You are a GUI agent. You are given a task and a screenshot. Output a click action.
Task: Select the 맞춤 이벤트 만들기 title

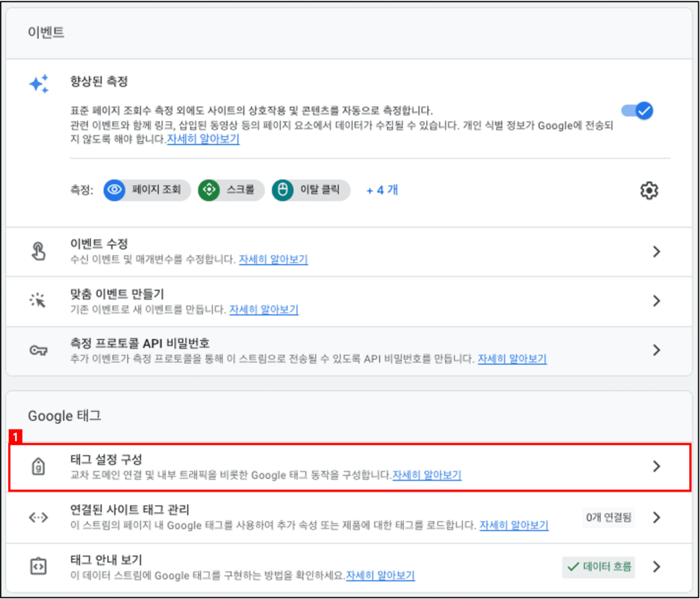pos(117,293)
